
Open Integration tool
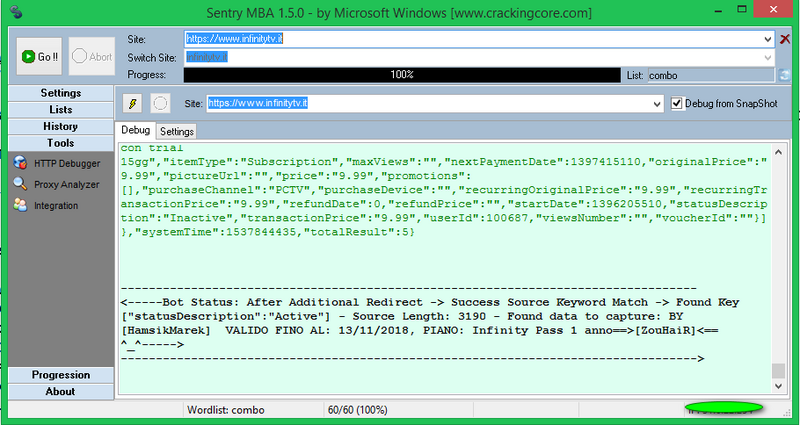pos(46,206)
